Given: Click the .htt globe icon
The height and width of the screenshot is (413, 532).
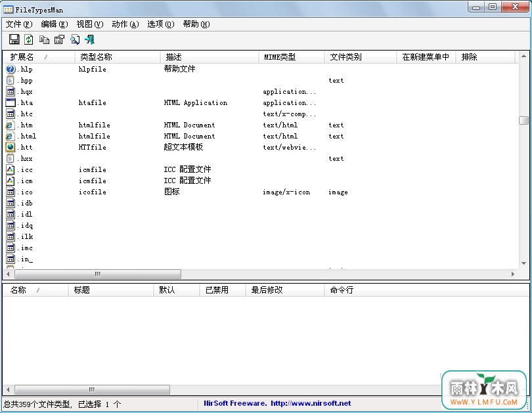Looking at the screenshot, I should pyautogui.click(x=11, y=147).
